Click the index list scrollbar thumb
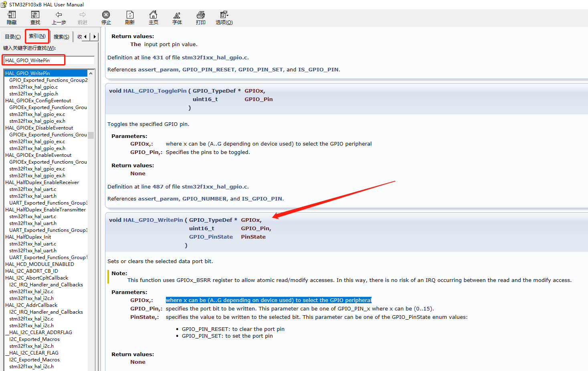The height and width of the screenshot is (371, 588). click(91, 135)
